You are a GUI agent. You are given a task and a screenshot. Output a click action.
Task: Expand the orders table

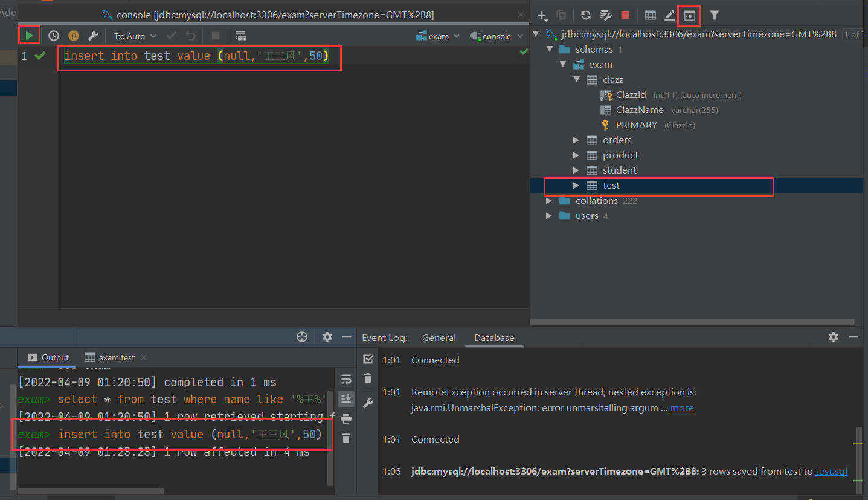576,140
